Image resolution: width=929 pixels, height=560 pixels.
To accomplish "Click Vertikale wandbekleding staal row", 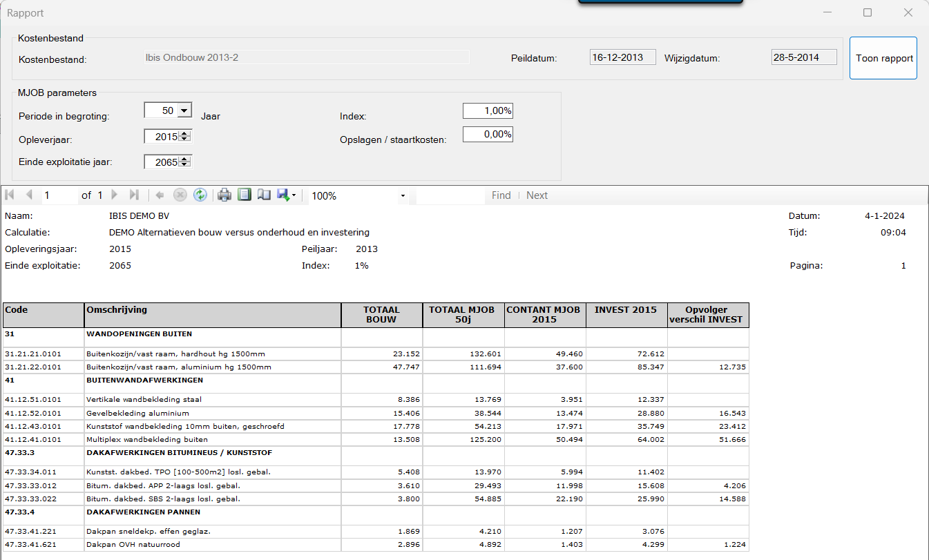I will click(x=376, y=400).
